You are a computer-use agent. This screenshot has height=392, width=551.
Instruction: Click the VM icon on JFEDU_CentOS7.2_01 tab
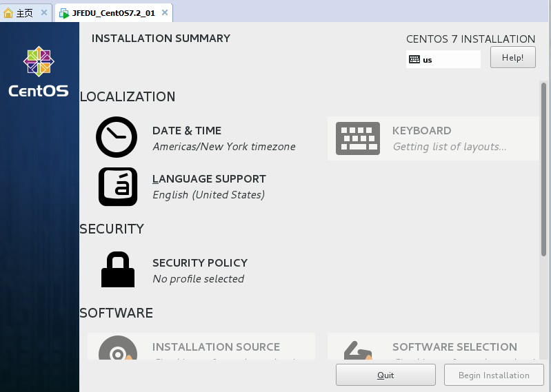click(64, 13)
